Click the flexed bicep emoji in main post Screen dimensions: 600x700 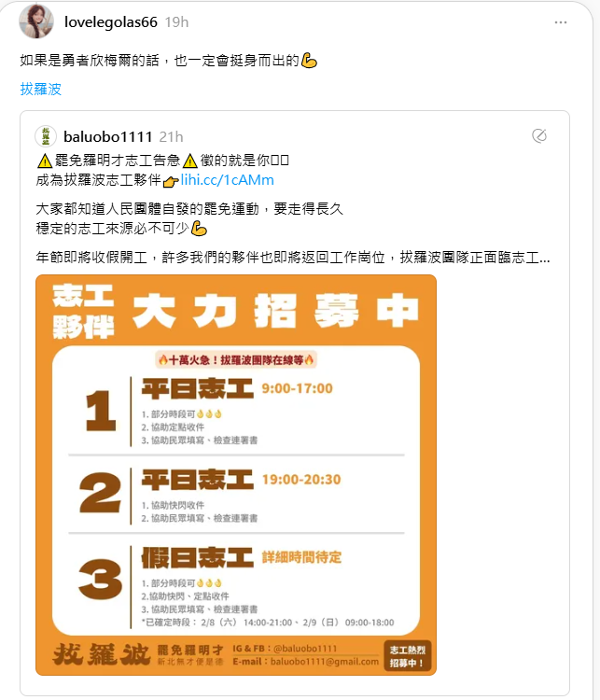point(309,61)
